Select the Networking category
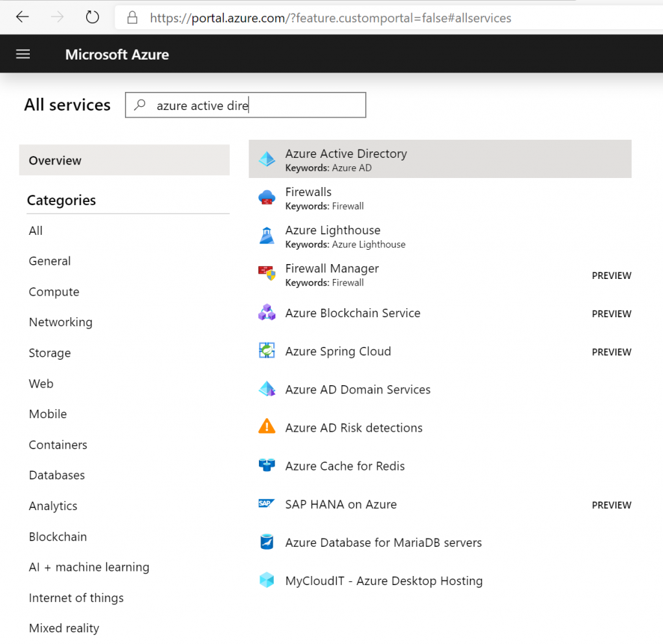 (60, 322)
